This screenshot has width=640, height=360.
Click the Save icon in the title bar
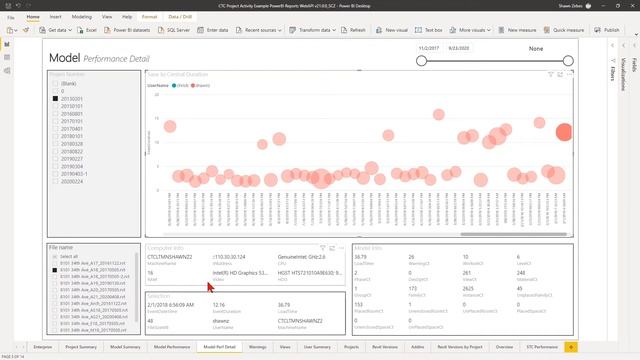[x=8, y=5]
